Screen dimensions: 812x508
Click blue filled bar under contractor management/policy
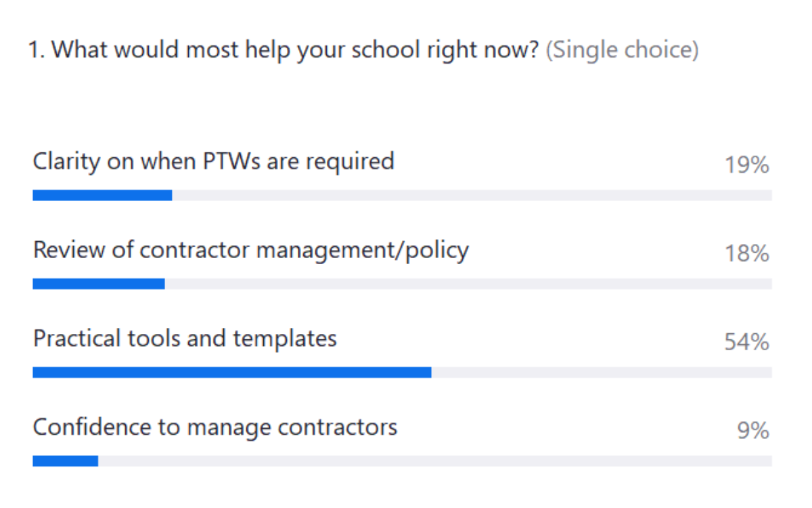pos(98,284)
